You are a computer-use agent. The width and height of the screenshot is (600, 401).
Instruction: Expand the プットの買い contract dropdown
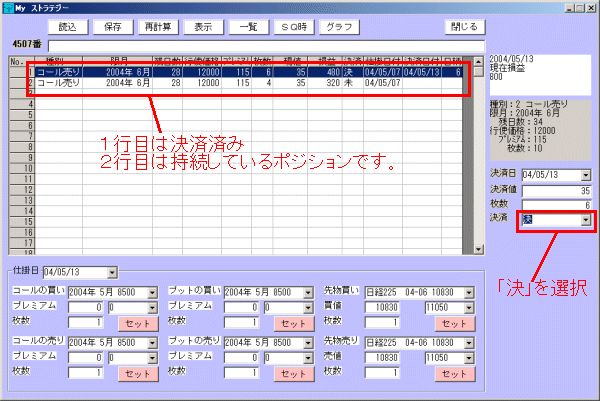tap(308, 293)
